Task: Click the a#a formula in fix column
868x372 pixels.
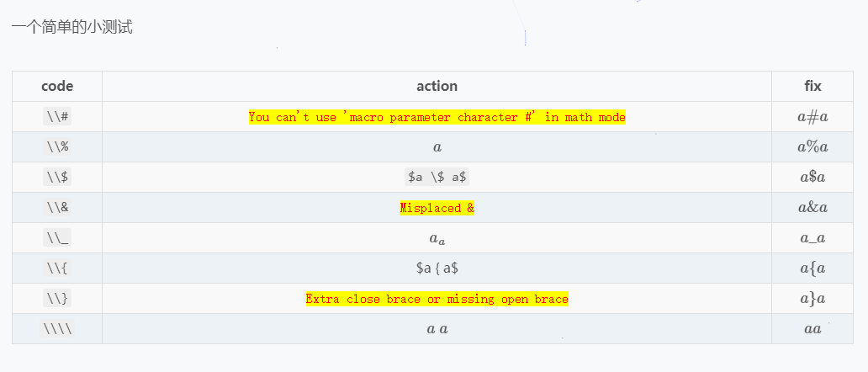Action: tap(812, 117)
